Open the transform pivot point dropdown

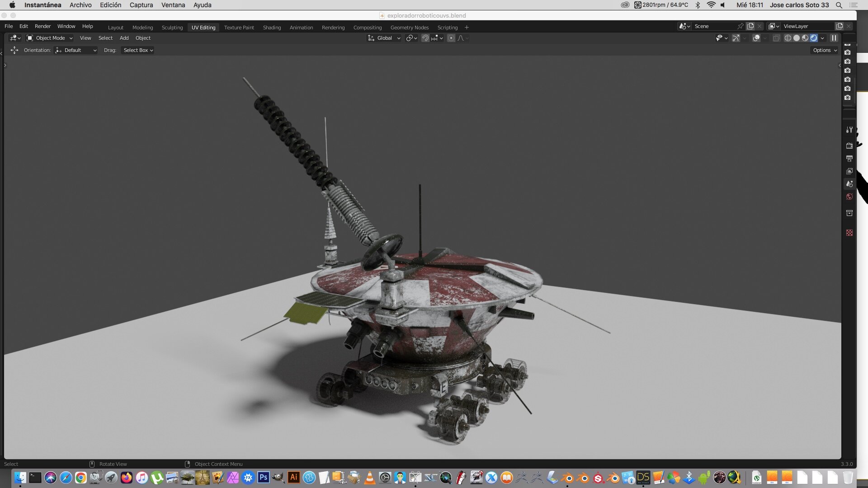[x=411, y=38]
